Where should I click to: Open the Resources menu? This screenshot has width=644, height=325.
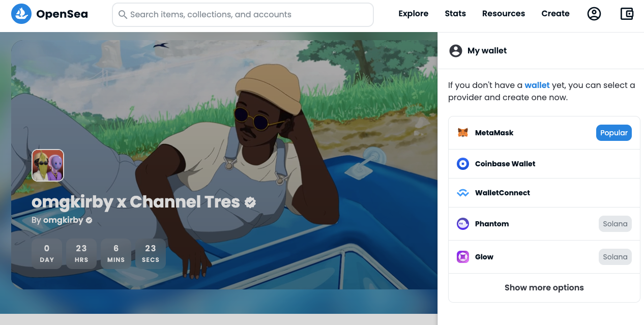pyautogui.click(x=503, y=14)
